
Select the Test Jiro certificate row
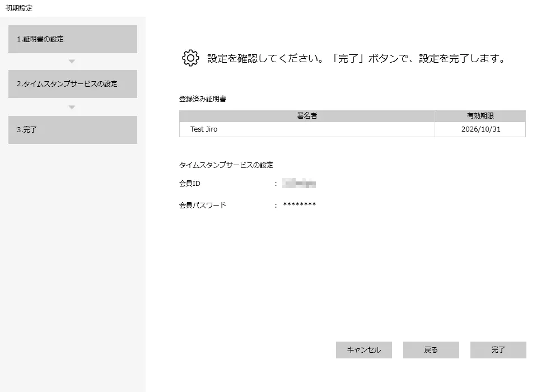coord(307,129)
